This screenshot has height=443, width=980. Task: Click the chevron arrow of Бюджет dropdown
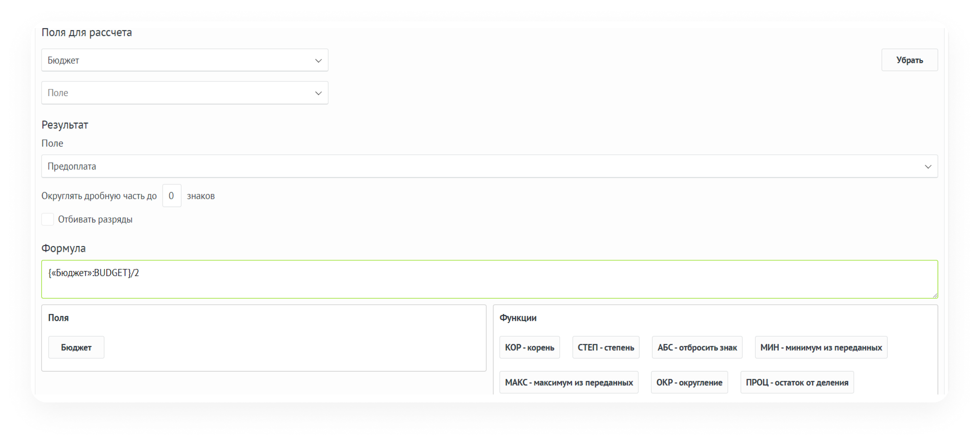point(318,61)
